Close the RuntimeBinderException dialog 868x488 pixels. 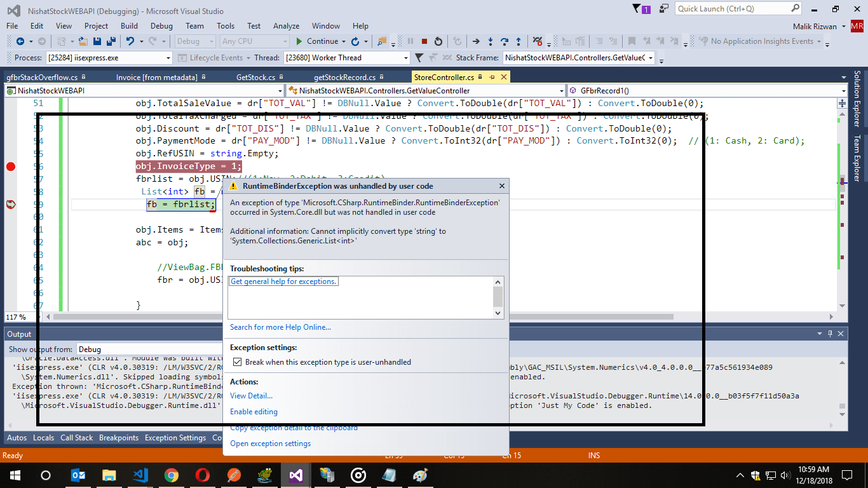502,186
